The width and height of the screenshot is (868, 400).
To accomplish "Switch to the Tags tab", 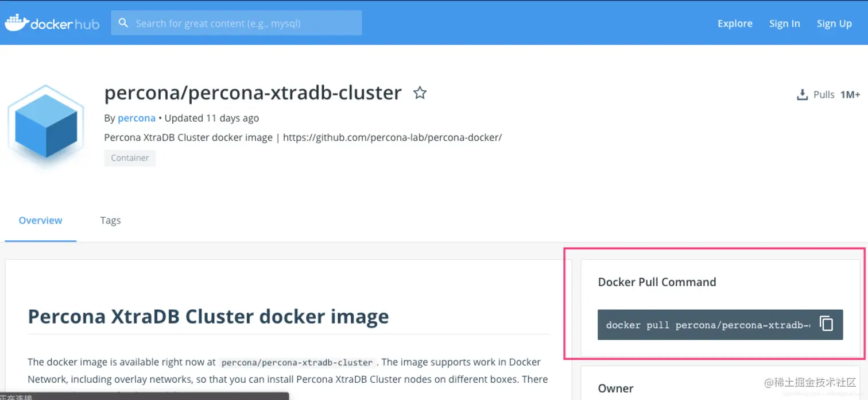I will coord(110,220).
